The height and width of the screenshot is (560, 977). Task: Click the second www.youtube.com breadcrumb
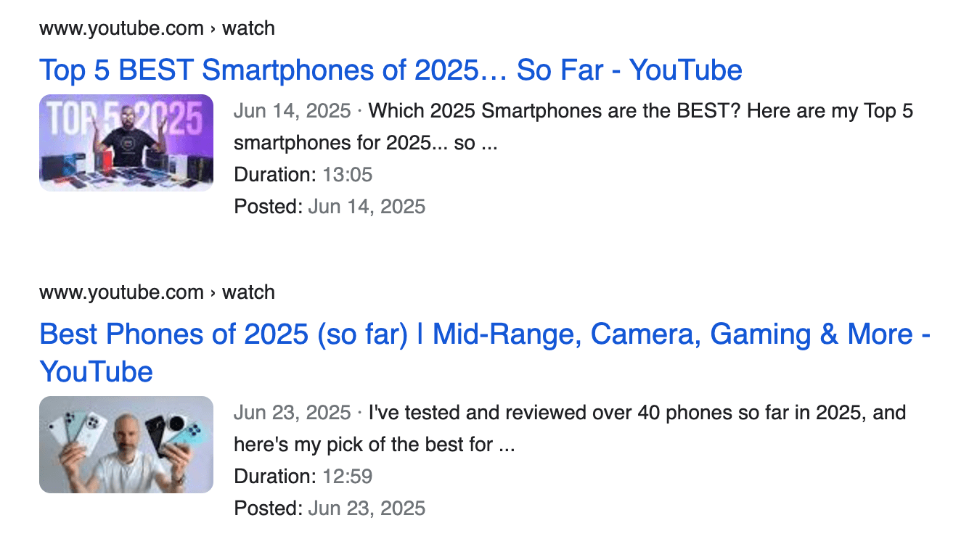[120, 292]
